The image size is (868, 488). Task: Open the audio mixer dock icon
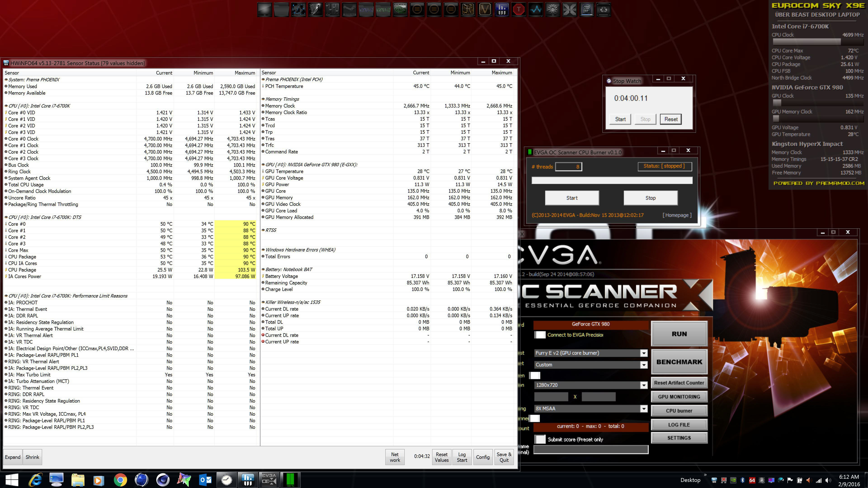[332, 9]
